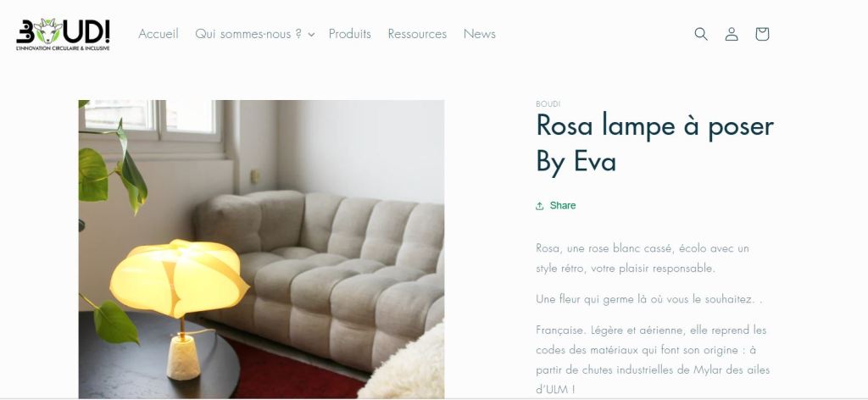The image size is (868, 400).
Task: Click the share arrow icon
Action: pyautogui.click(x=540, y=206)
